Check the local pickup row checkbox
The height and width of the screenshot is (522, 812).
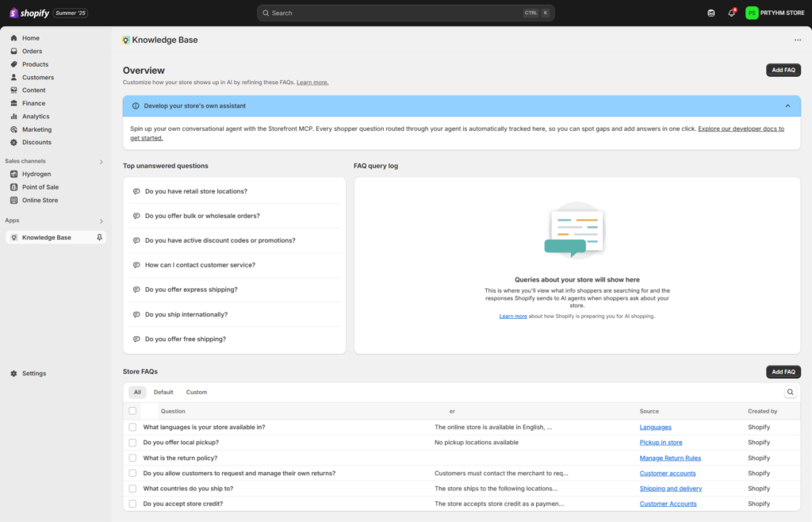pyautogui.click(x=132, y=443)
